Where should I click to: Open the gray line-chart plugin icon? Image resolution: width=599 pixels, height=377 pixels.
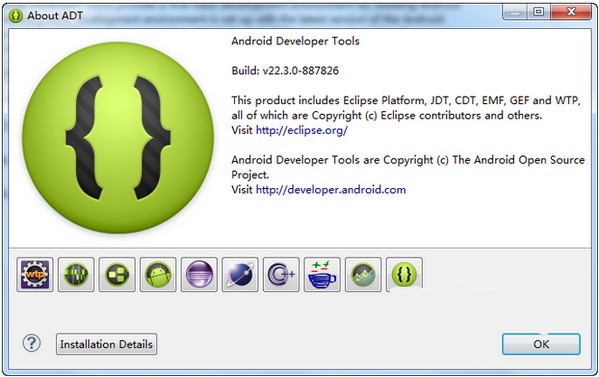[x=363, y=275]
